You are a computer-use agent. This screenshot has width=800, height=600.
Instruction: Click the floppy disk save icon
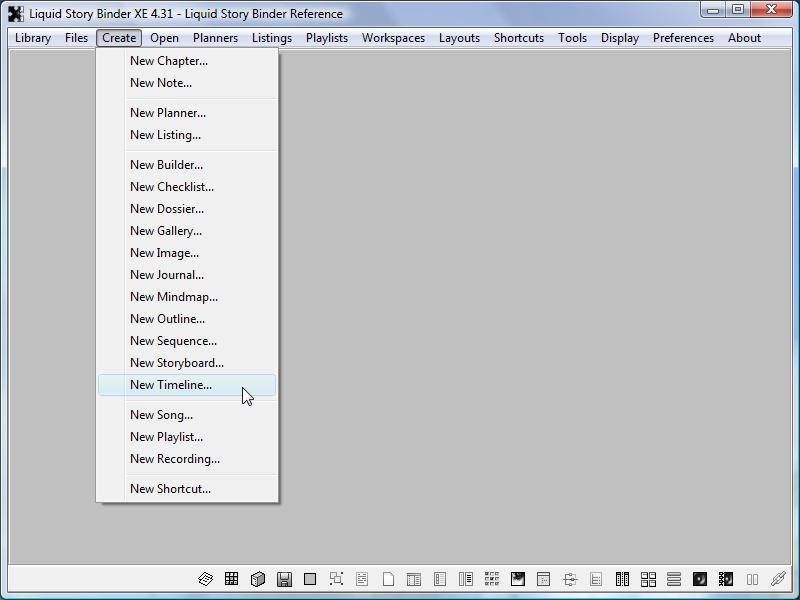pos(284,579)
